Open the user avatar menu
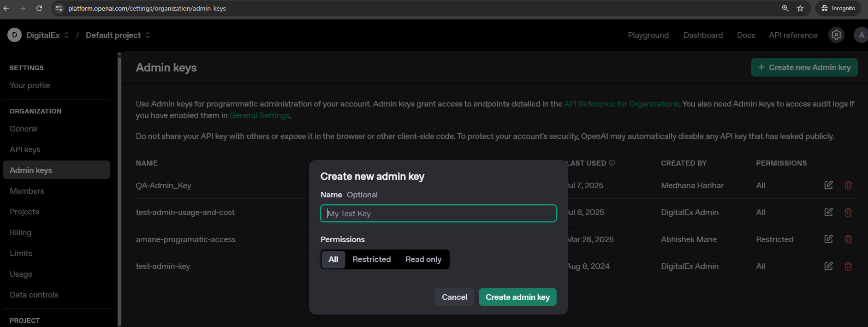The height and width of the screenshot is (327, 868). [861, 35]
